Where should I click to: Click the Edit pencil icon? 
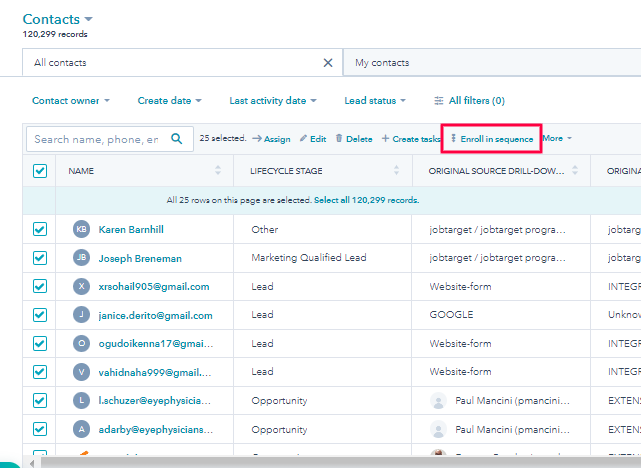pos(303,139)
